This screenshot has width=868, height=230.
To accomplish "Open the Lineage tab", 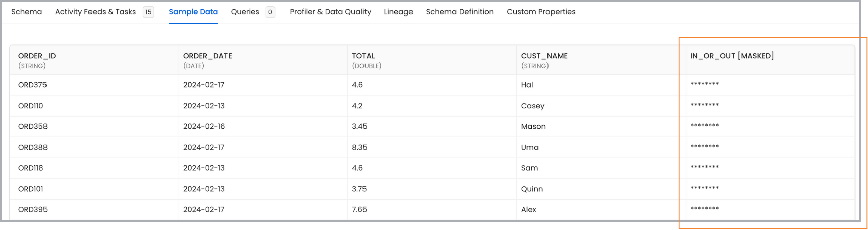I will tap(398, 12).
